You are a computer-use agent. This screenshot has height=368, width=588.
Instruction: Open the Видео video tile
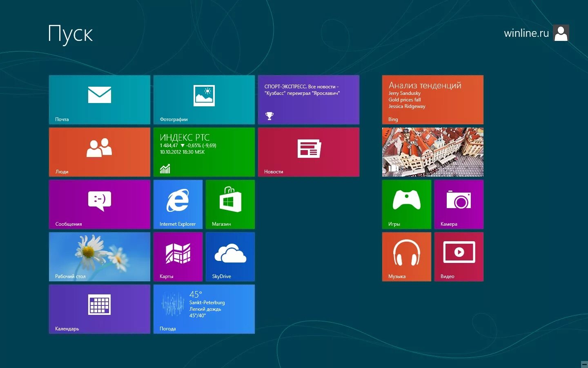(x=459, y=257)
